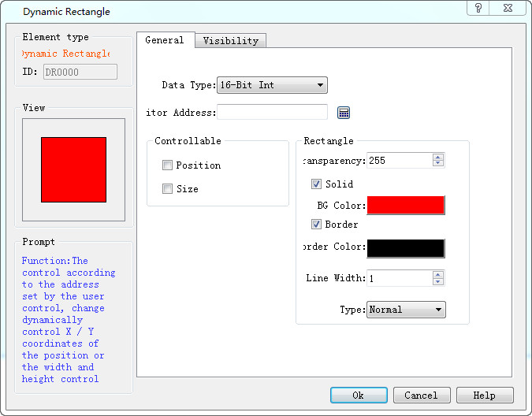Enable the Size checkbox
Image resolution: width=532 pixels, height=416 pixels.
167,188
